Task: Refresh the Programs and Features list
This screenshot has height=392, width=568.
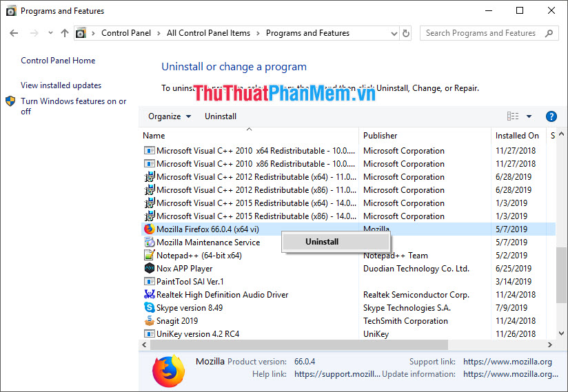Action: [x=406, y=34]
